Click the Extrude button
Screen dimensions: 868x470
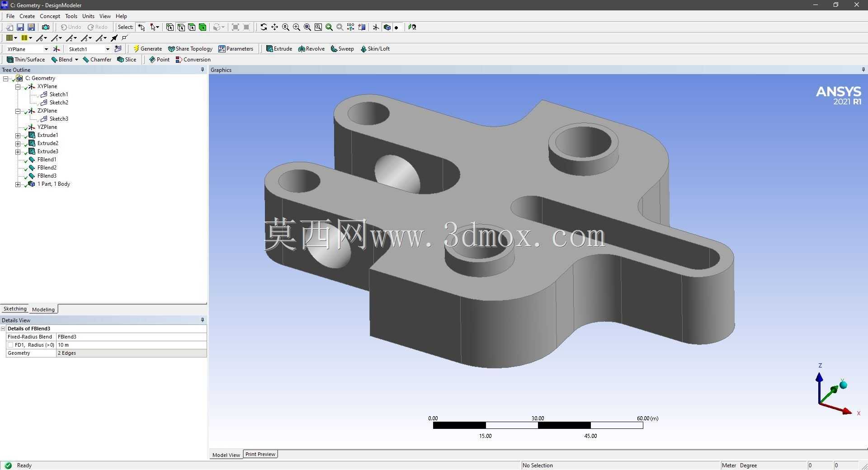pyautogui.click(x=279, y=49)
